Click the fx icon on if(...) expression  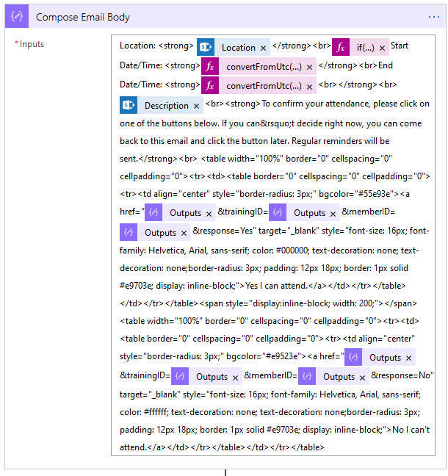[x=340, y=47]
